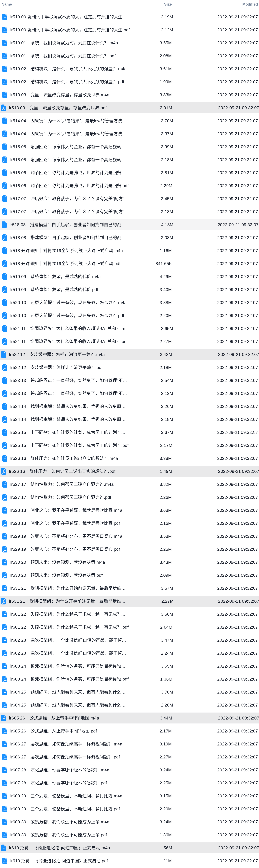
Task: Click PDF icon for lr601 22 失控模型组 .pdf
Action: click(x=5, y=627)
